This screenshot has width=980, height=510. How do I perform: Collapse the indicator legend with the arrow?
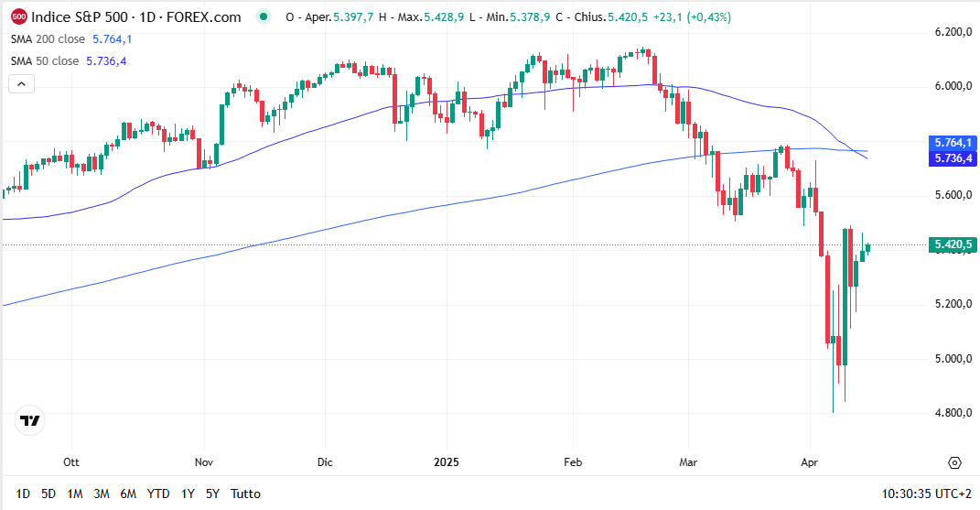22,84
